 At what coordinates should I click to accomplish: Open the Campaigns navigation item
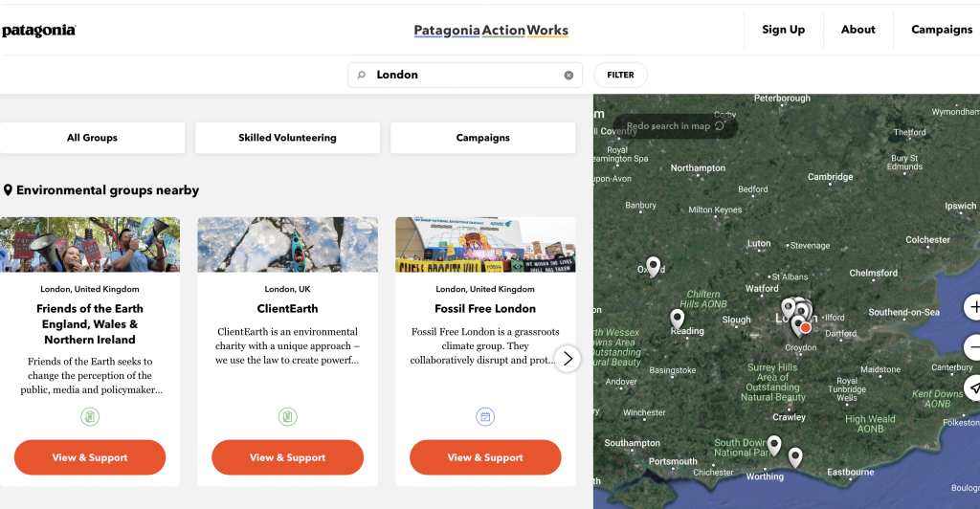pos(942,30)
